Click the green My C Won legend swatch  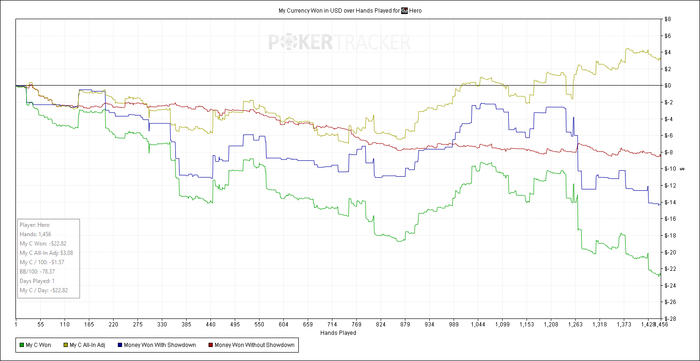pos(21,345)
